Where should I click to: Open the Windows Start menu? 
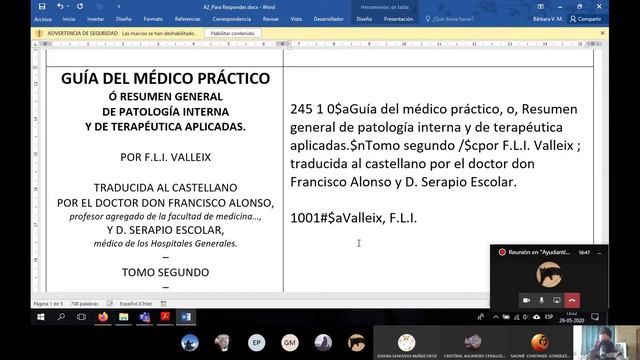tap(40, 317)
